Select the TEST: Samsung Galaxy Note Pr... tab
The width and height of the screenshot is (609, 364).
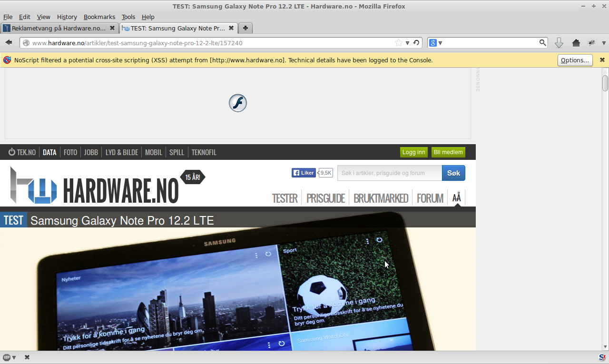[x=178, y=28]
